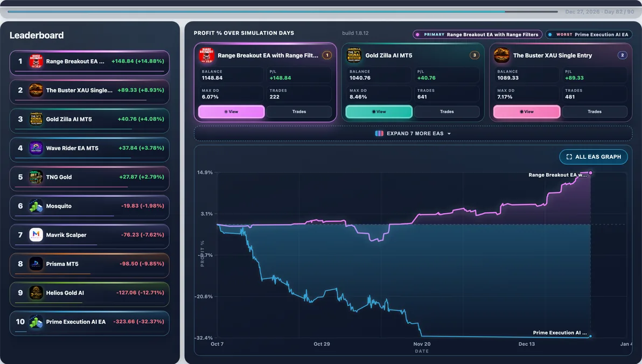Click the chevron next to Expand 7 More EAs
The width and height of the screenshot is (642, 364).
pyautogui.click(x=449, y=134)
